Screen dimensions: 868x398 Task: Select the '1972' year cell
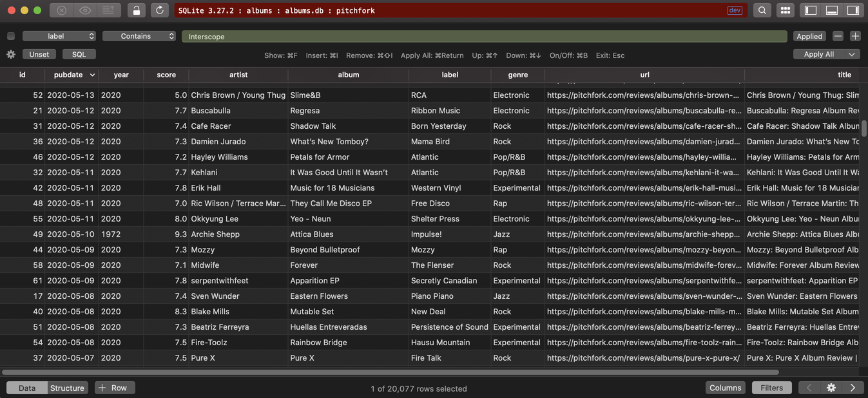121,234
